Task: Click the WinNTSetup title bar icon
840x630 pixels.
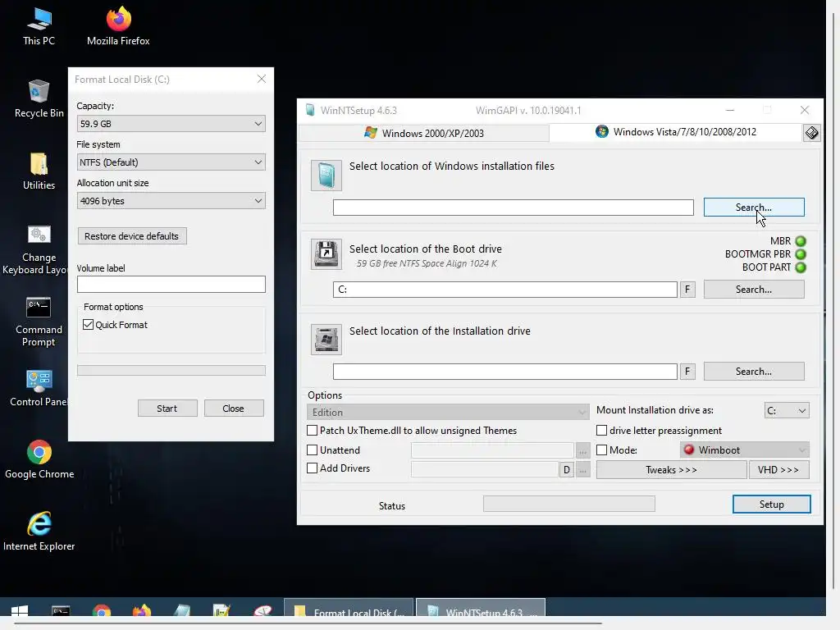Action: (310, 111)
